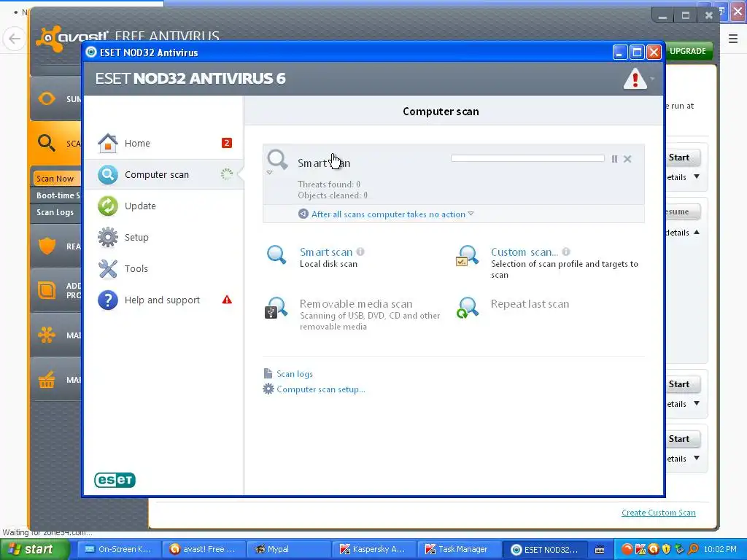Viewport: 747px width, 560px height.
Task: Click the avast market basket icon
Action: click(46, 379)
